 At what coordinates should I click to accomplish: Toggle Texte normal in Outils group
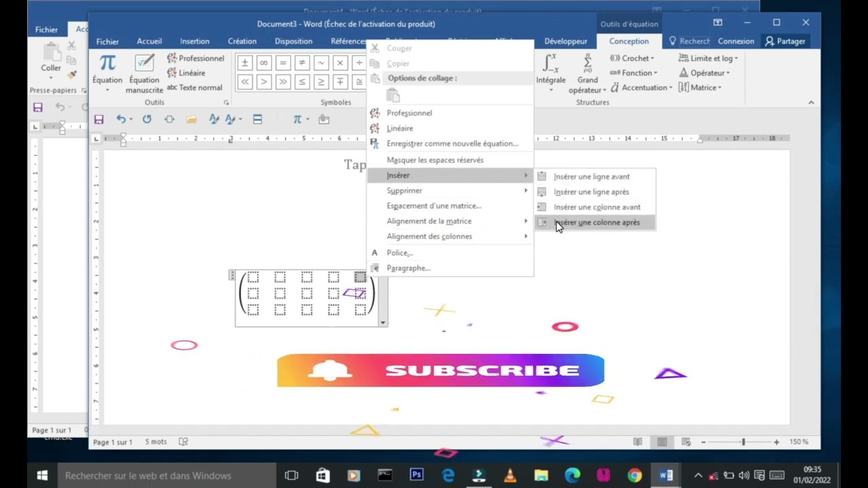pos(195,87)
